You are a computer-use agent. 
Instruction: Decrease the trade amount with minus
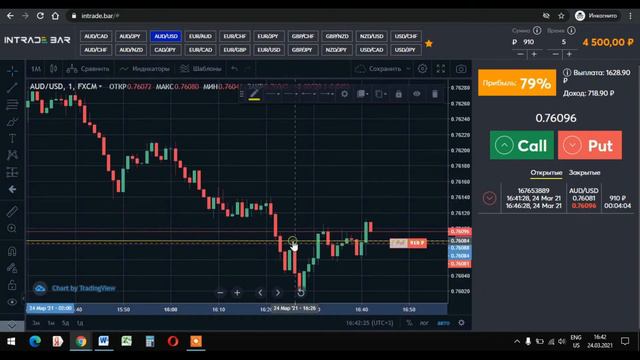[x=520, y=54]
